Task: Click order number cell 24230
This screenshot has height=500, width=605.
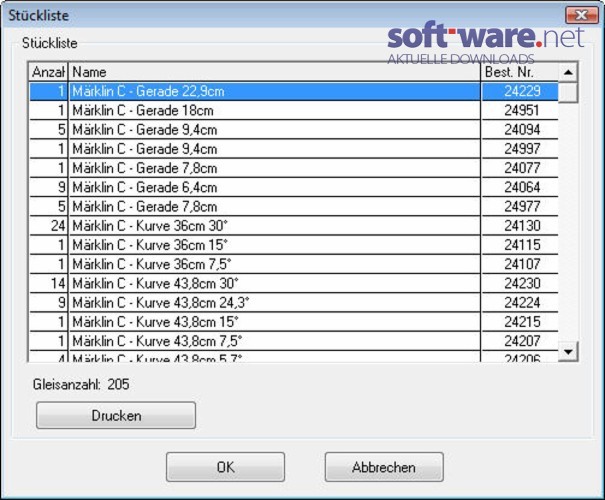Action: pos(520,284)
